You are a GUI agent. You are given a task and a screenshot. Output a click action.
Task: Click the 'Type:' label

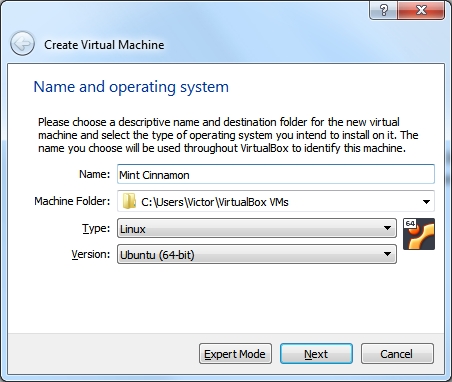96,228
